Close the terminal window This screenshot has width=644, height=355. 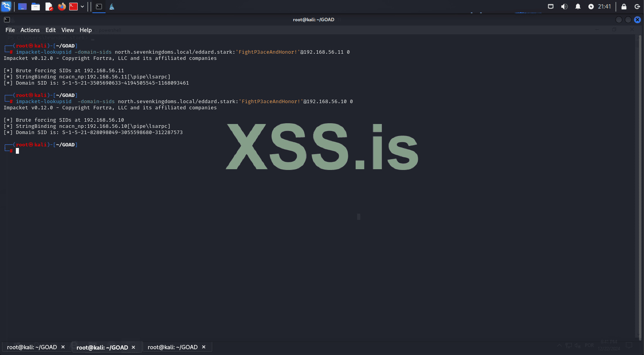637,20
